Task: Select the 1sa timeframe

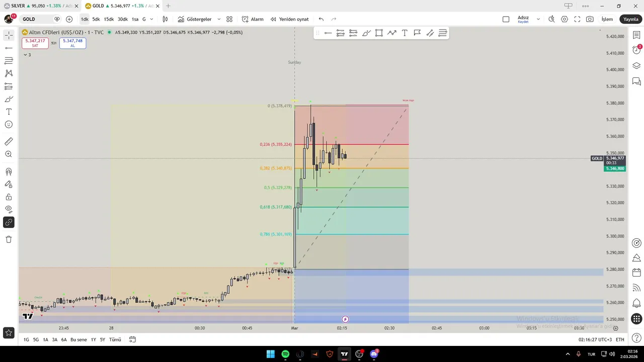Action: [x=135, y=19]
